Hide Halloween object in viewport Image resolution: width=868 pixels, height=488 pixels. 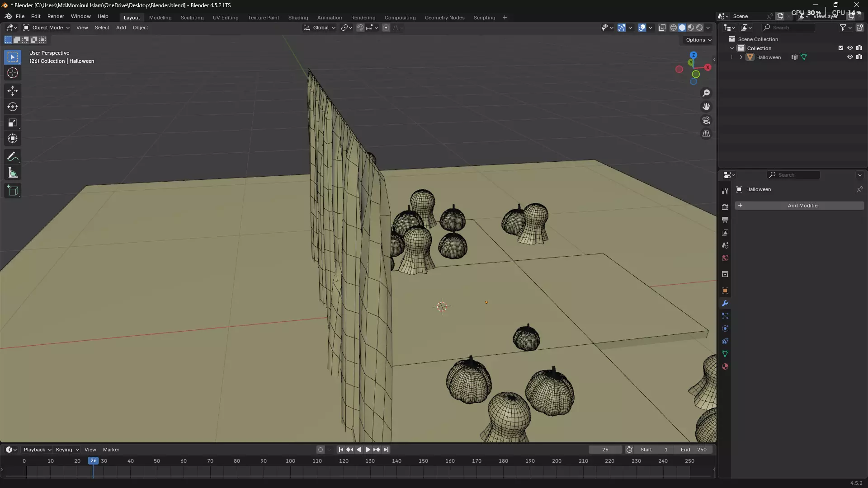849,57
